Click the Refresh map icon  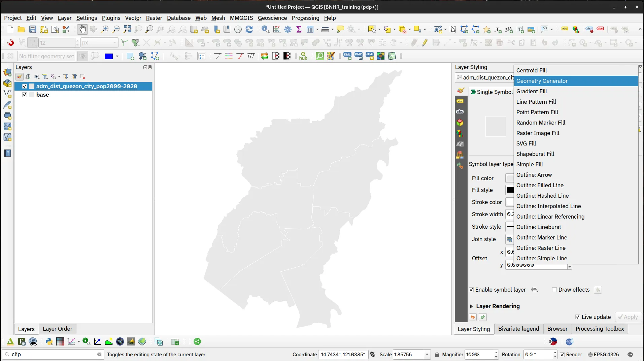[249, 30]
